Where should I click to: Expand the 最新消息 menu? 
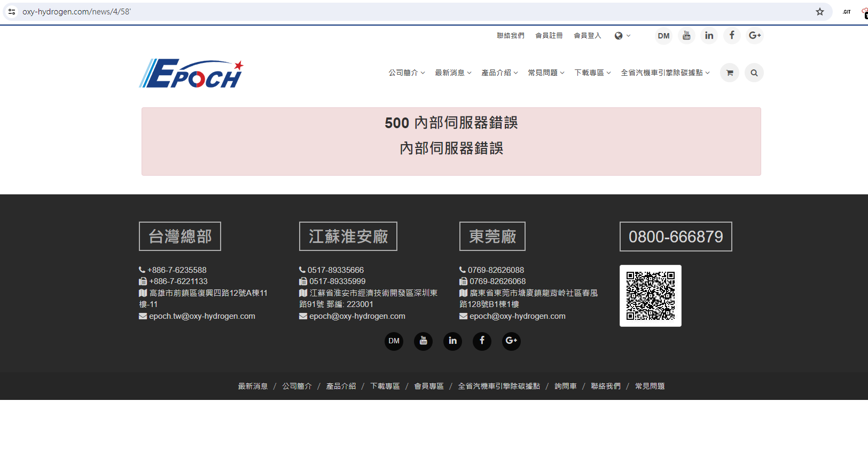coord(453,73)
